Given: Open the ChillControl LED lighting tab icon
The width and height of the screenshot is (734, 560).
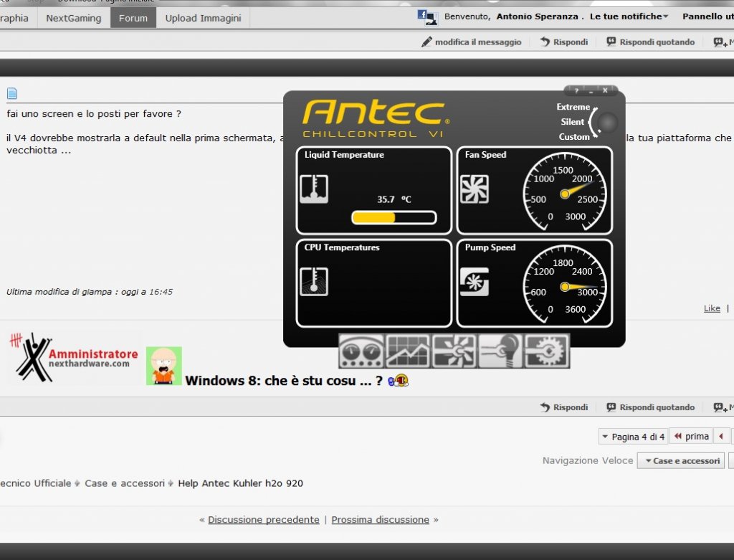Looking at the screenshot, I should click(500, 351).
